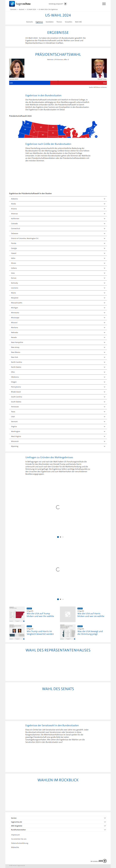Click the Harris infographic placeholder image
Screen dimensions: 116x868
(x=67, y=614)
